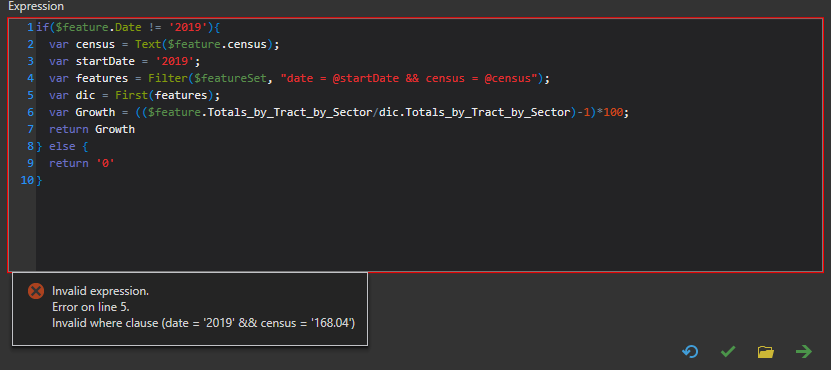This screenshot has width=831, height=370.
Task: Click the green checkmark verify icon
Action: point(728,351)
